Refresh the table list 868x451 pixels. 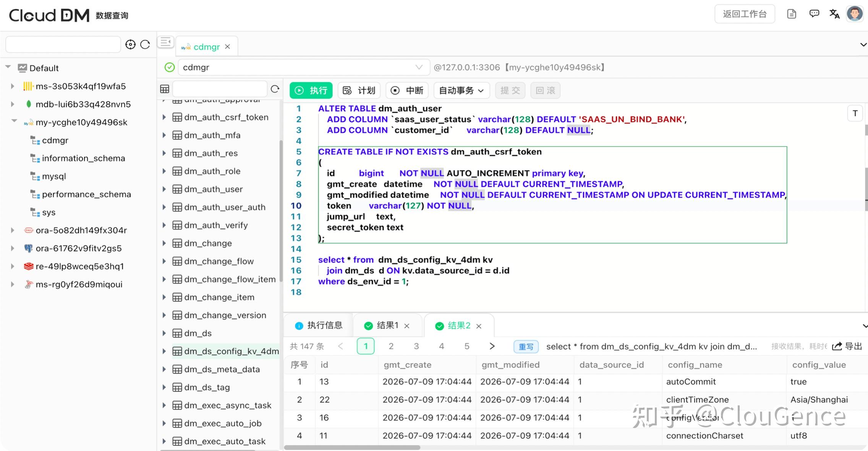275,89
